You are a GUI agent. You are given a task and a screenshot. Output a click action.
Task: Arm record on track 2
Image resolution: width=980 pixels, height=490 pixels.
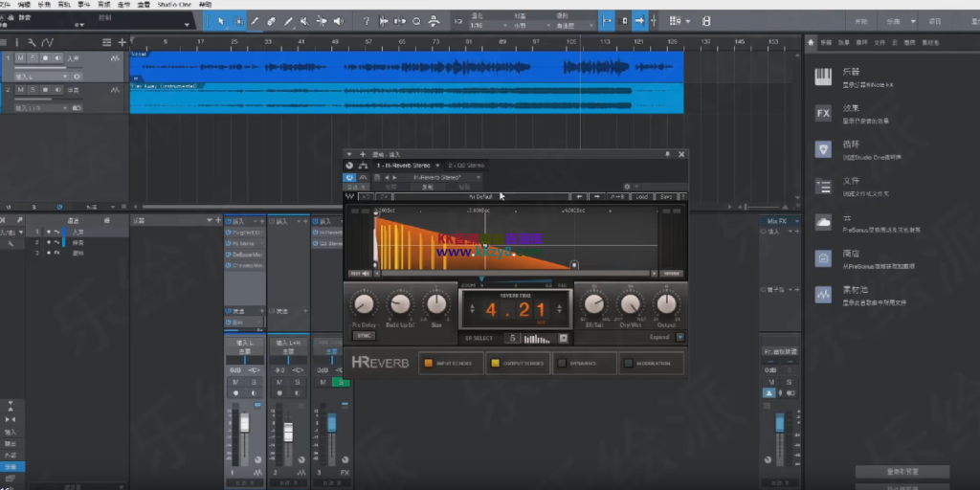point(45,90)
